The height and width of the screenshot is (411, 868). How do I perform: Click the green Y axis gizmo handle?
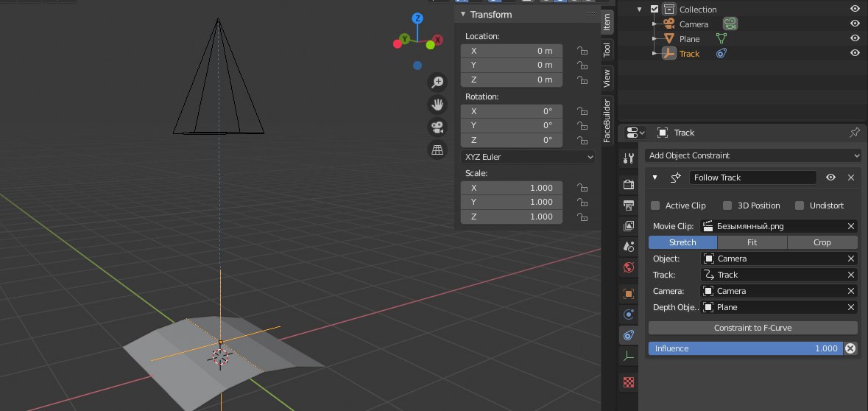tap(405, 39)
